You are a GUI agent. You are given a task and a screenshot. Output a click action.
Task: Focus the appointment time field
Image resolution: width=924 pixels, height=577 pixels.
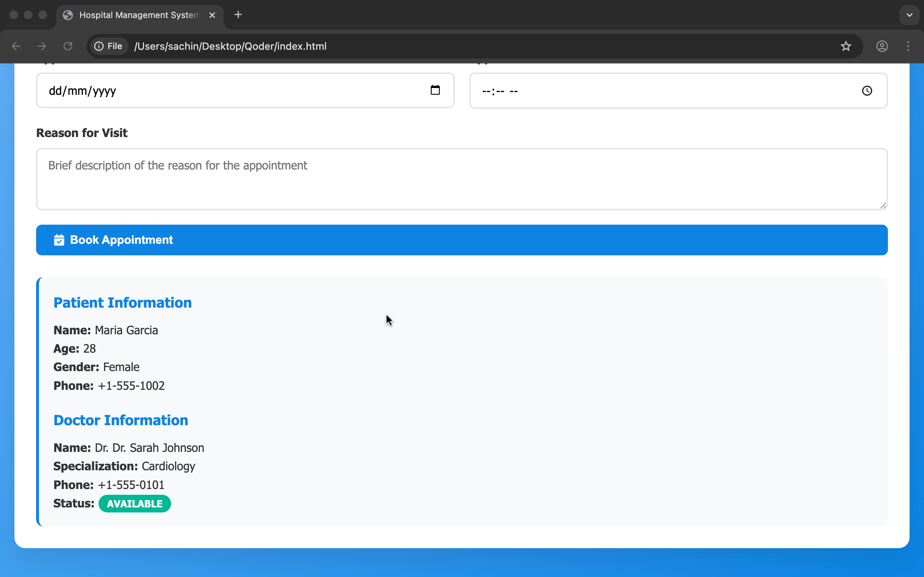pyautogui.click(x=649, y=91)
